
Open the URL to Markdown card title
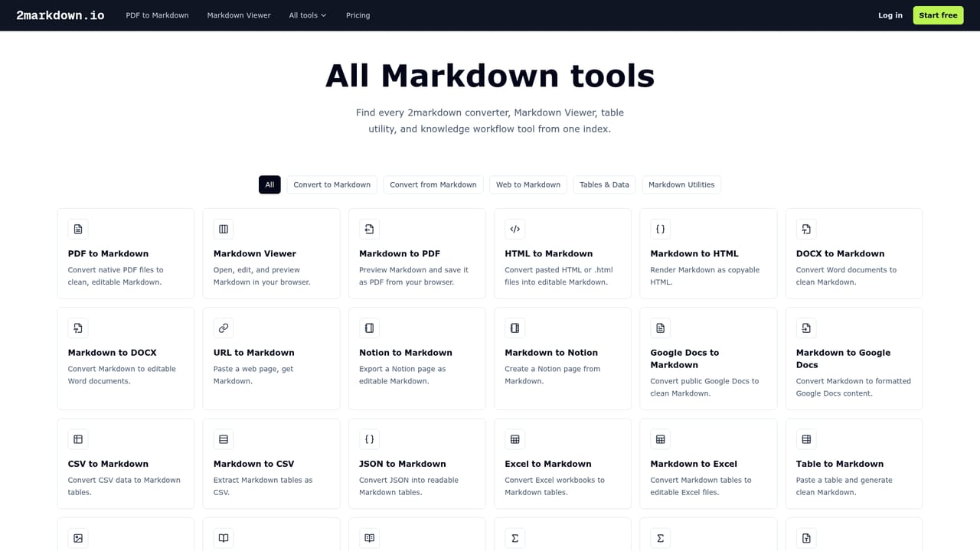pos(254,353)
